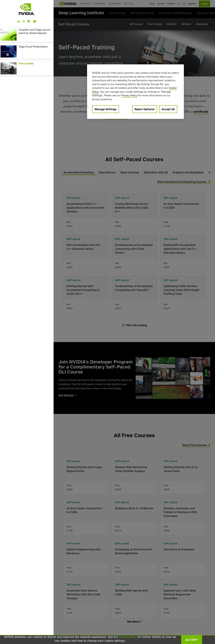Open Taiga Cloud Presentation thumbnail

click(9, 51)
